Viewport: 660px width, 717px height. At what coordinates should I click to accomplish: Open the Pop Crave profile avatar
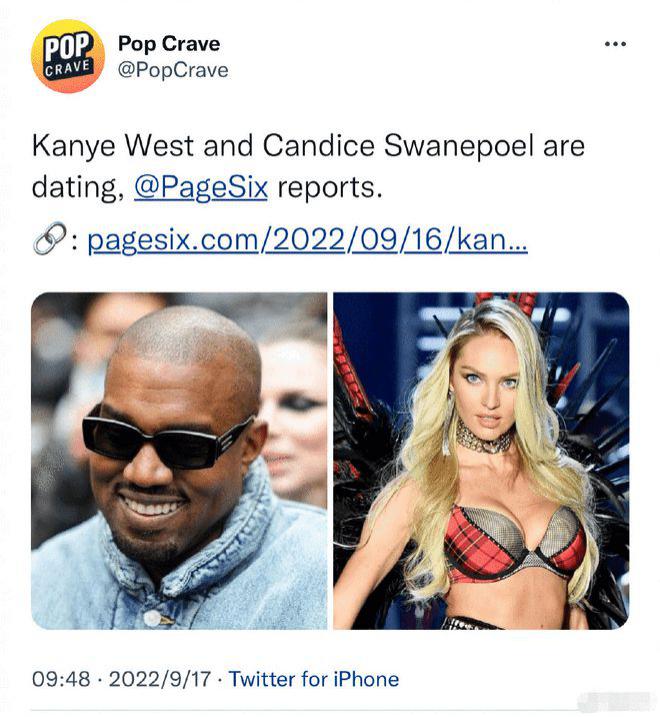tap(68, 56)
